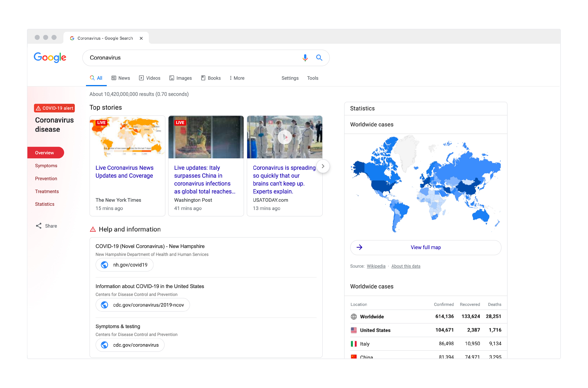Switch to the News tab

[x=121, y=78]
